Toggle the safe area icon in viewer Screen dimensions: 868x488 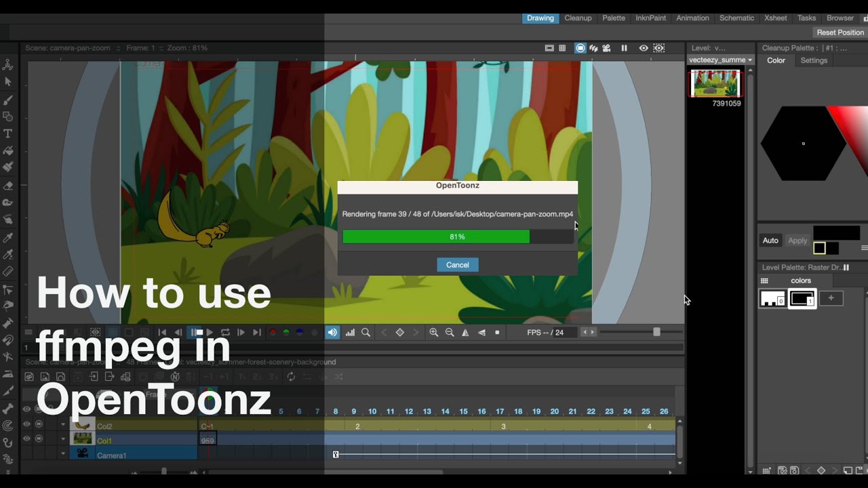click(549, 48)
